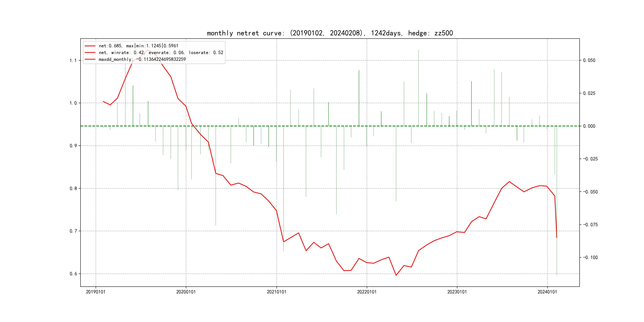The width and height of the screenshot is (644, 322).
Task: Click the chart title text
Action: click(x=330, y=33)
